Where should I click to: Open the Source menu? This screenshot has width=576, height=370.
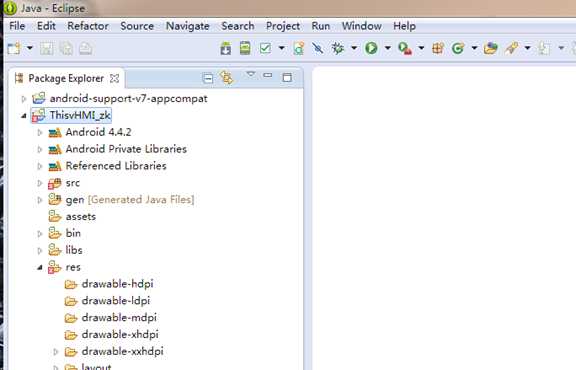click(137, 26)
